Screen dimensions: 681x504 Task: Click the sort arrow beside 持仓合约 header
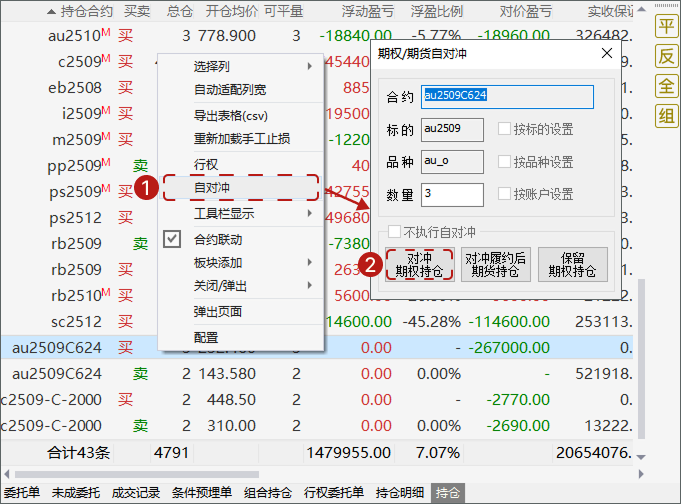click(51, 11)
